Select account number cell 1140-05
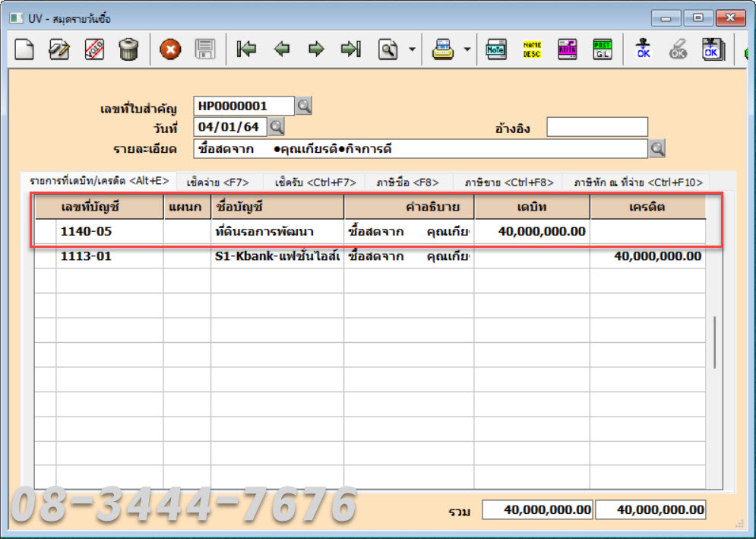 click(x=109, y=232)
